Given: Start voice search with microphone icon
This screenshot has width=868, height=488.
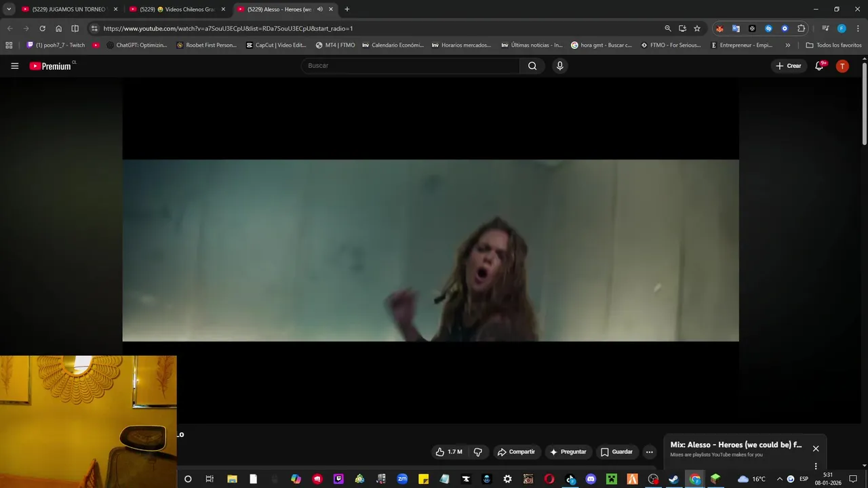Looking at the screenshot, I should (559, 66).
